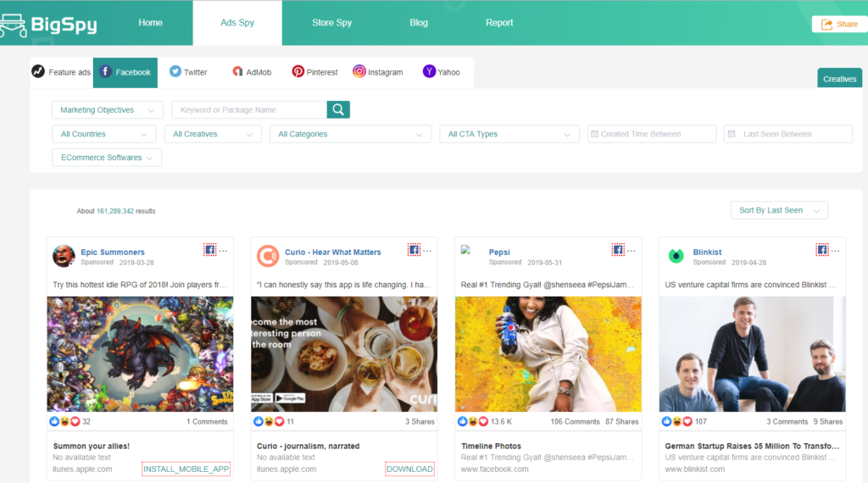868x483 pixels.
Task: Click the Facebook icon on Blinkist card
Action: 822,250
